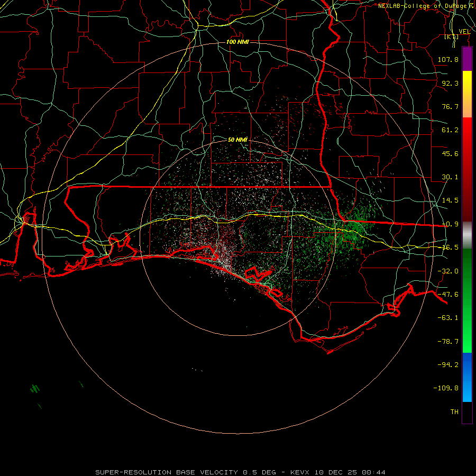Screen dimensions: 476x476
Task: Click the -47.6 velocity legend value
Action: (x=448, y=295)
